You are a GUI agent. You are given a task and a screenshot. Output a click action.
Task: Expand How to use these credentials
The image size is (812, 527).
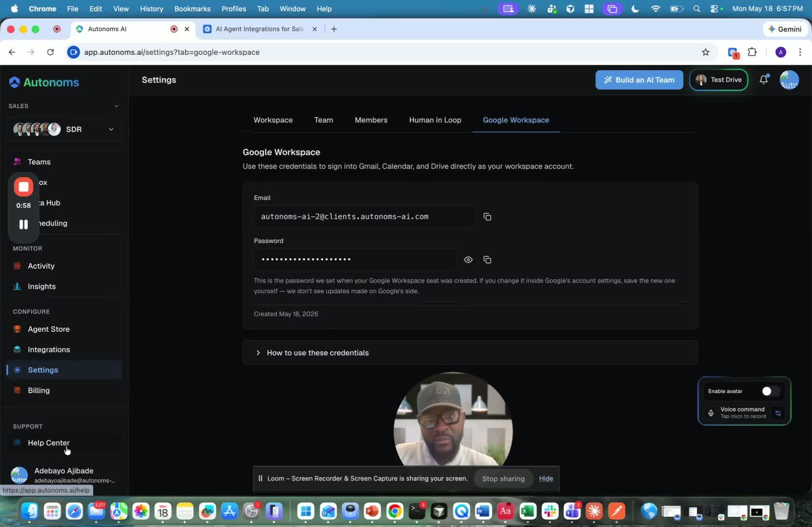tap(470, 353)
